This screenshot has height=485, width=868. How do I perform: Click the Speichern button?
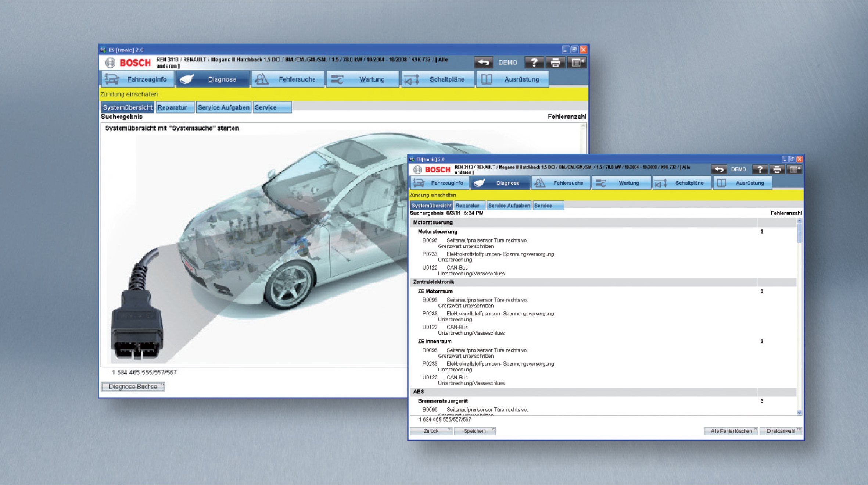474,431
